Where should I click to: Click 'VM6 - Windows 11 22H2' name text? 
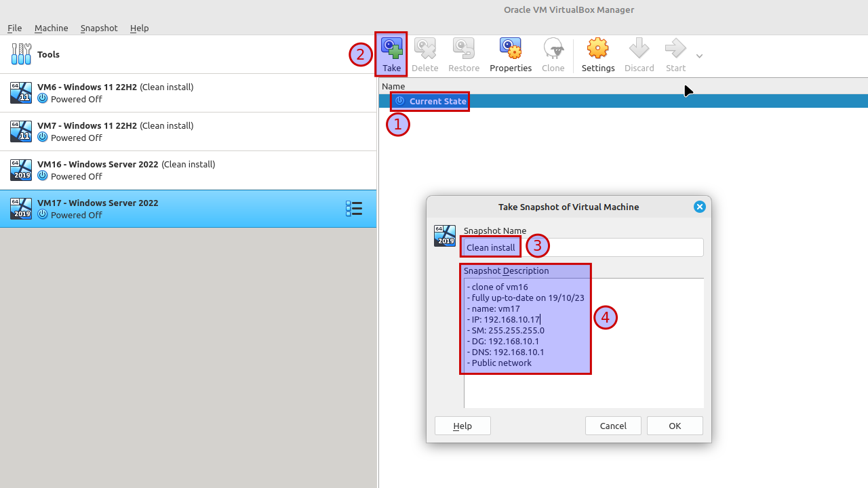pos(87,87)
